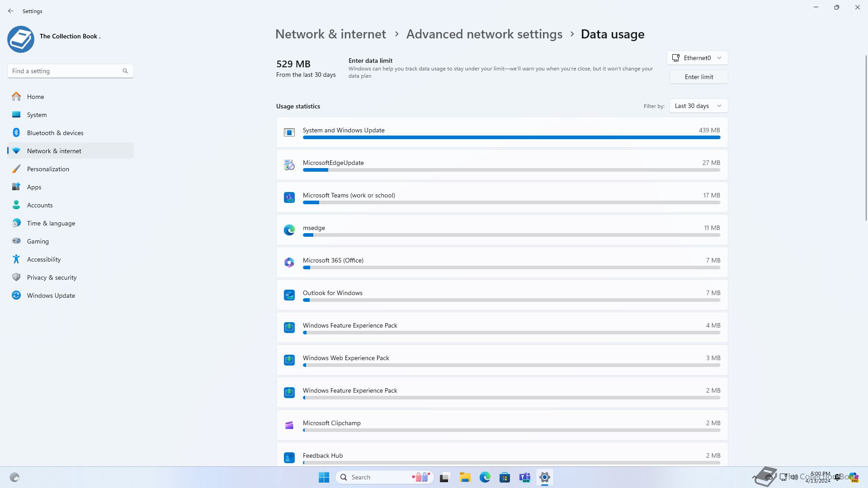Click the Microsoft Teams app icon in list
868x488 pixels.
[289, 197]
